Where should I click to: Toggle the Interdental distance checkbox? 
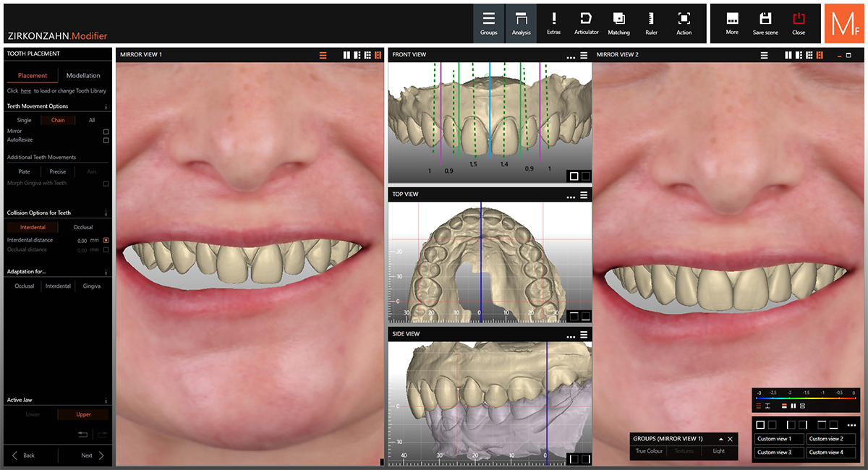[106, 240]
